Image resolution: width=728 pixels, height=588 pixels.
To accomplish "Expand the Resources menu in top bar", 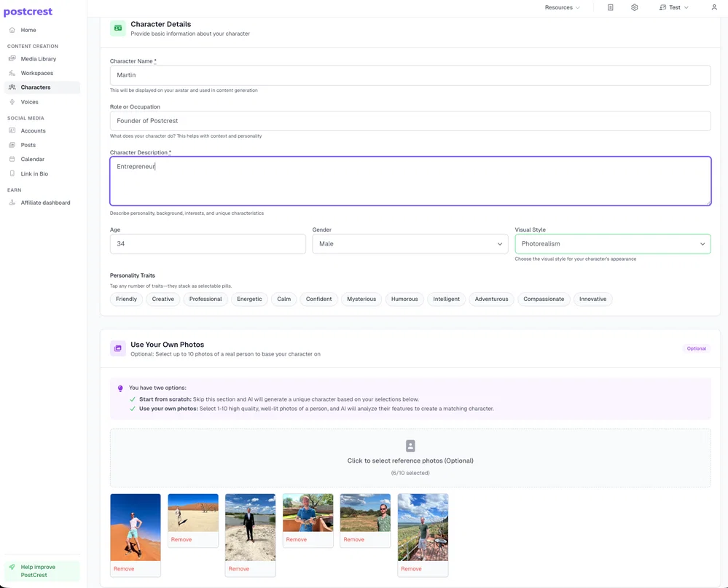I will click(563, 7).
